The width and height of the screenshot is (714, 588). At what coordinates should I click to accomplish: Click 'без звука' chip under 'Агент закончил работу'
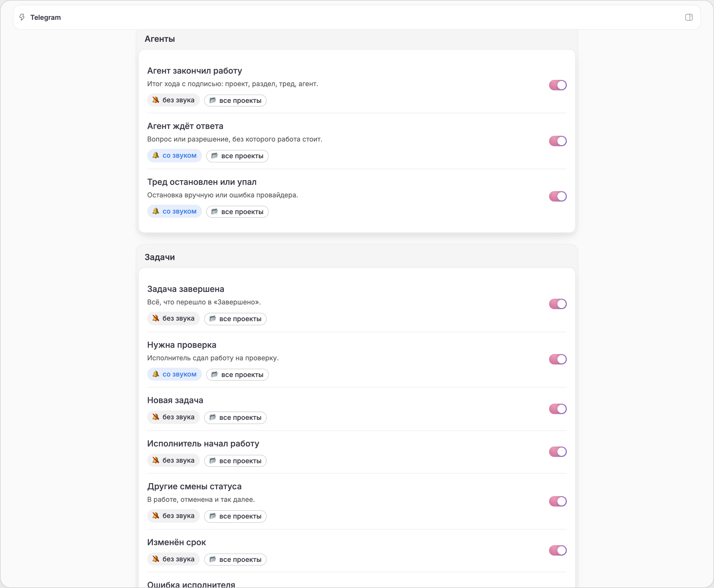click(x=173, y=100)
